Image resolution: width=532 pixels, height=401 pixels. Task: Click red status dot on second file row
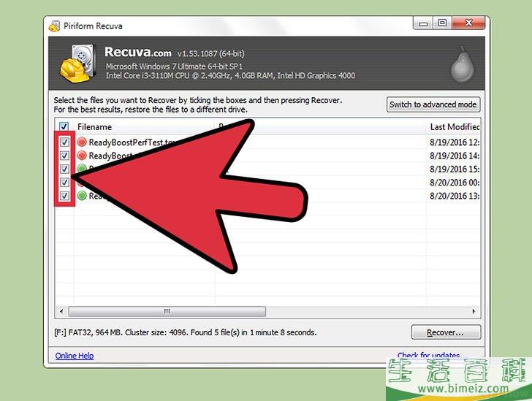point(82,156)
